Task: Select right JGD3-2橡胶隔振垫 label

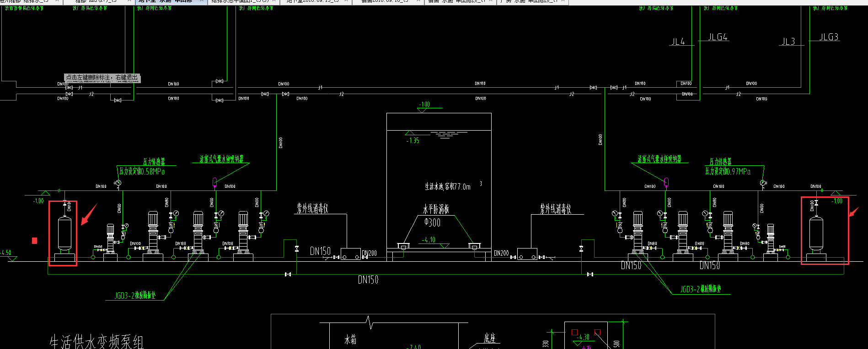Action: click(701, 289)
